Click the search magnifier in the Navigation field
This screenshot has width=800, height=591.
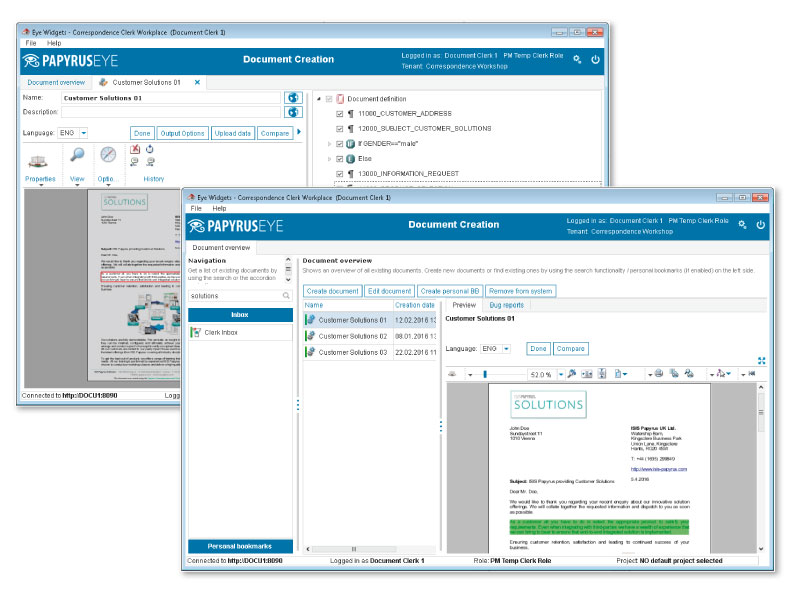coord(286,296)
